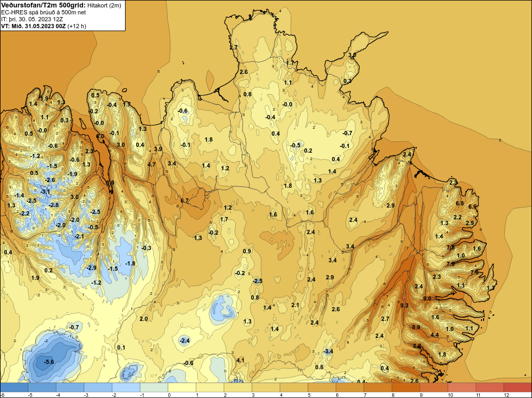Click the temperature value '9.3'
This screenshot has height=398, width=532.
point(404,305)
